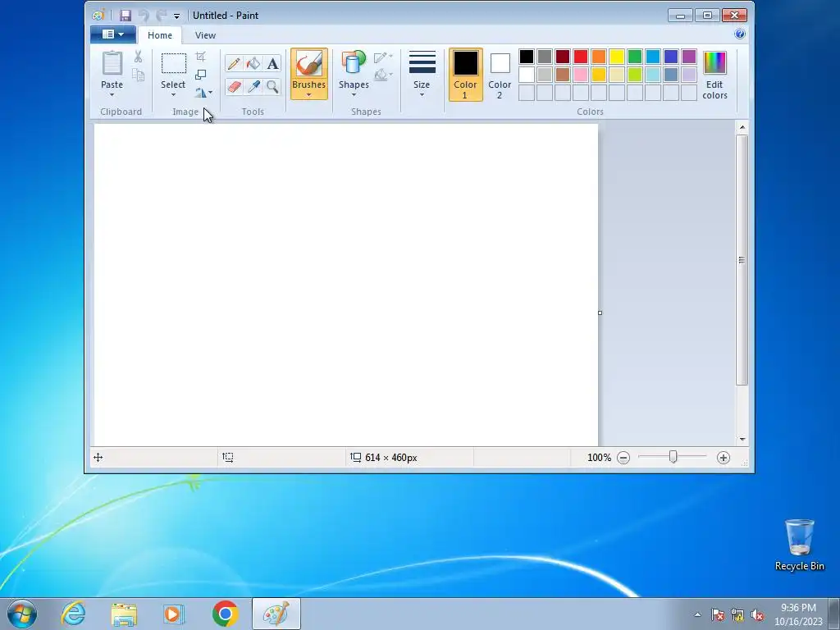The height and width of the screenshot is (630, 840).
Task: Open Windows Media Player from taskbar
Action: tap(174, 614)
